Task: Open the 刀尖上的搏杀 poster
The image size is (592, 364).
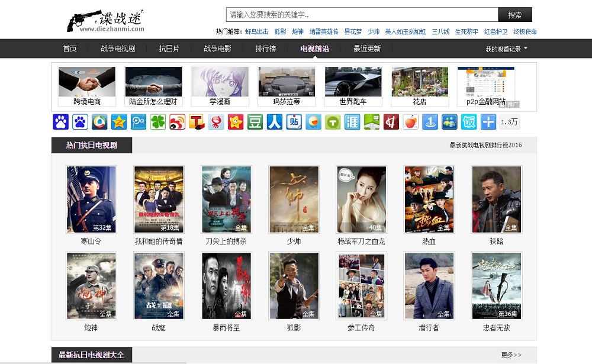Action: coord(226,199)
